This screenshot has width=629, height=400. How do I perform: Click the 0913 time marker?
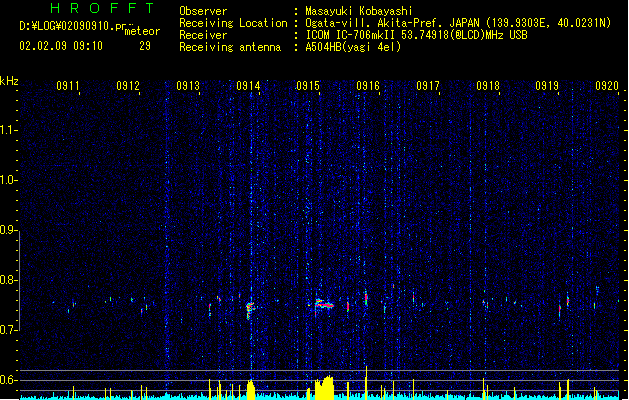tap(188, 86)
